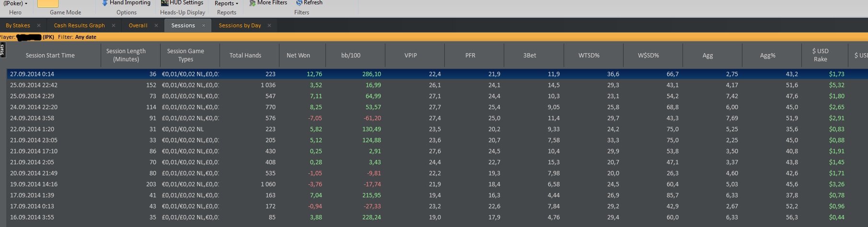Screen dimensions: 868x227
Task: Expand the vertical Stats side panel
Action: click(x=2, y=50)
